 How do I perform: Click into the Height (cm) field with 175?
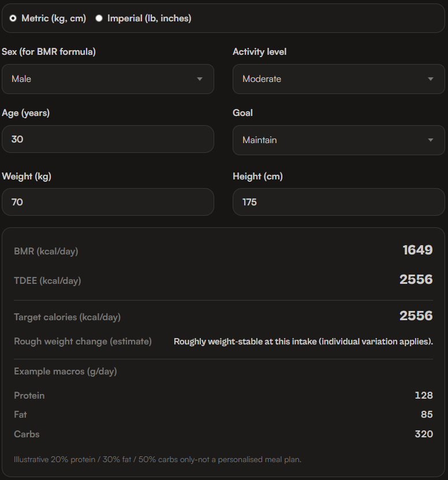[x=338, y=202]
